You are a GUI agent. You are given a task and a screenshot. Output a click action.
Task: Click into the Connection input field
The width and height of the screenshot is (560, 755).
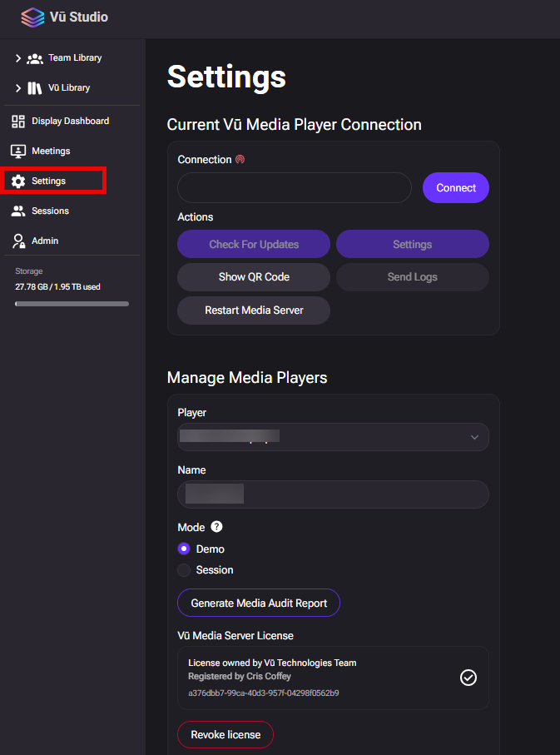295,188
